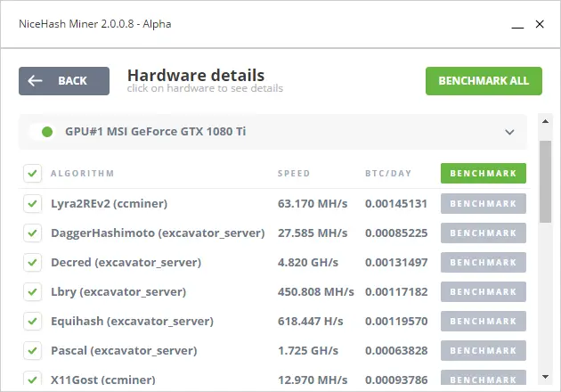This screenshot has height=392, width=561.
Task: Uncheck the Lyra2REv2 (ccminer) checkbox
Action: pyautogui.click(x=33, y=203)
